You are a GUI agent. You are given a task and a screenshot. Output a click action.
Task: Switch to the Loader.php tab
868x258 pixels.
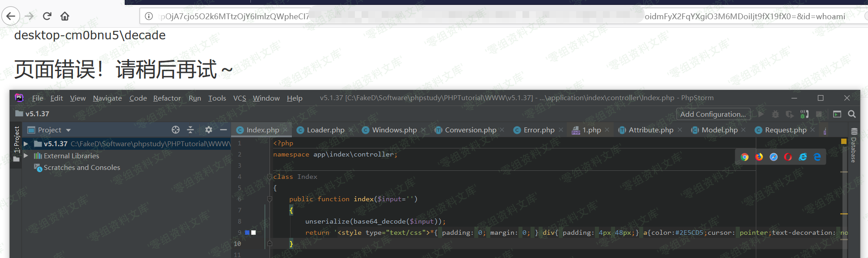coord(325,130)
